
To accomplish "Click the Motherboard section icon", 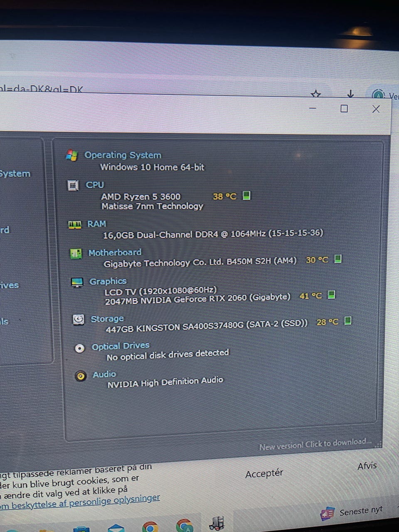I will click(x=76, y=253).
